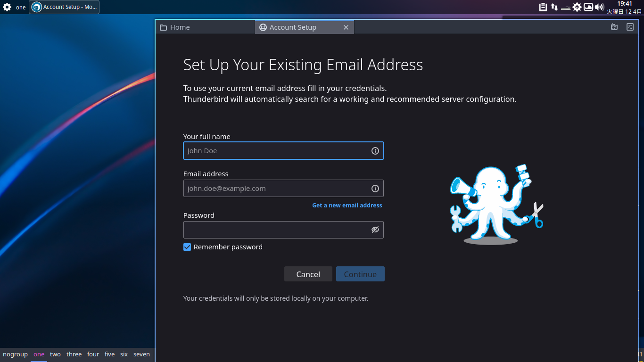Open the volume speaker icon

tap(600, 7)
